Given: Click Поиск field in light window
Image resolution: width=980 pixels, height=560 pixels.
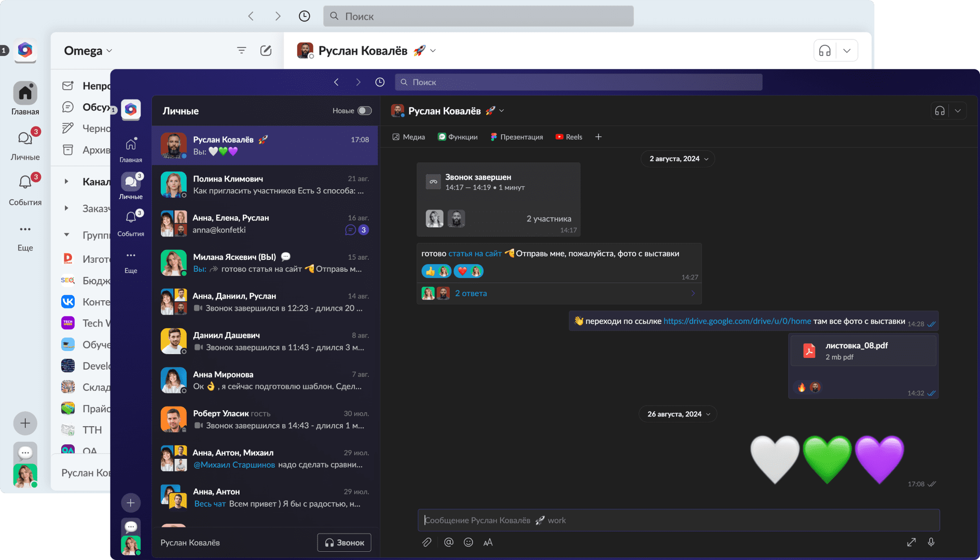Looking at the screenshot, I should 478,16.
